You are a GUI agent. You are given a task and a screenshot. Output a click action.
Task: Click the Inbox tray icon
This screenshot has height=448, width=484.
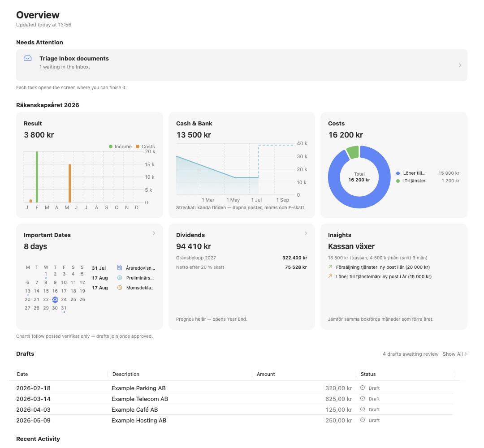27,58
